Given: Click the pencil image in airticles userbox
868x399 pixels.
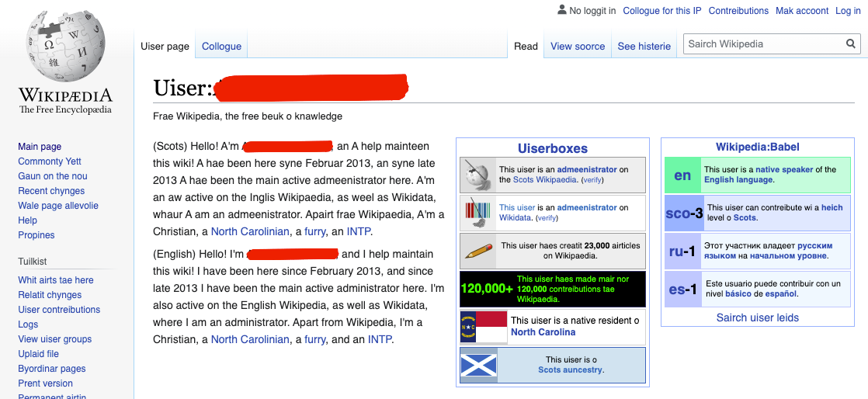Looking at the screenshot, I should 477,251.
